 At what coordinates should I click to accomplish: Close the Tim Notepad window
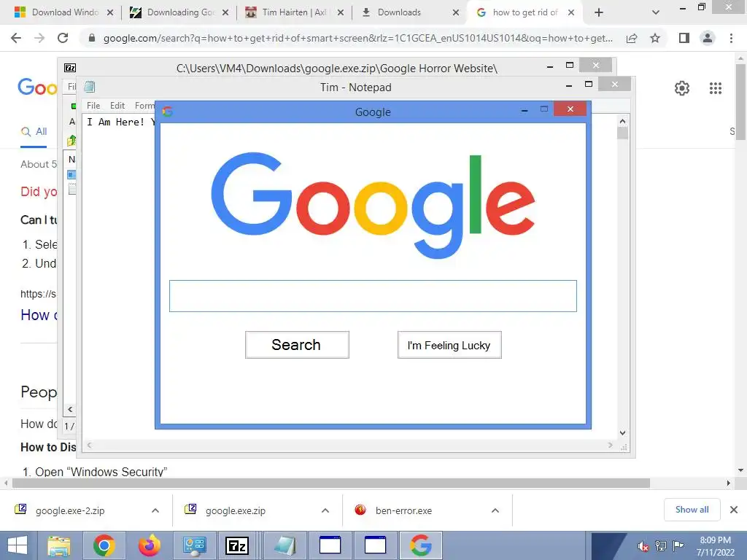coord(614,85)
